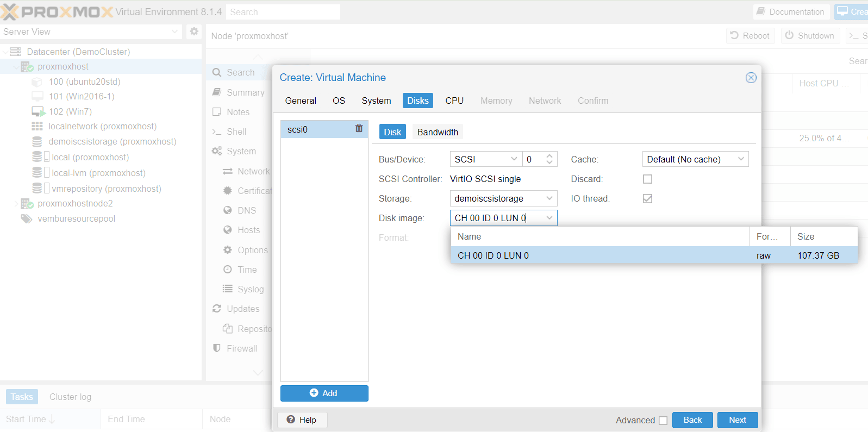
Task: Open the Documentation button
Action: pos(791,12)
